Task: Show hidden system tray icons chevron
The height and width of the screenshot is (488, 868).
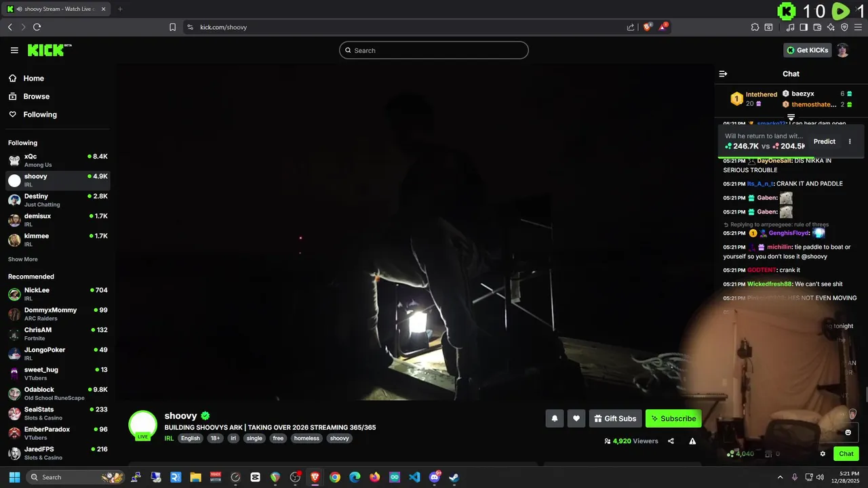Action: [x=780, y=477]
